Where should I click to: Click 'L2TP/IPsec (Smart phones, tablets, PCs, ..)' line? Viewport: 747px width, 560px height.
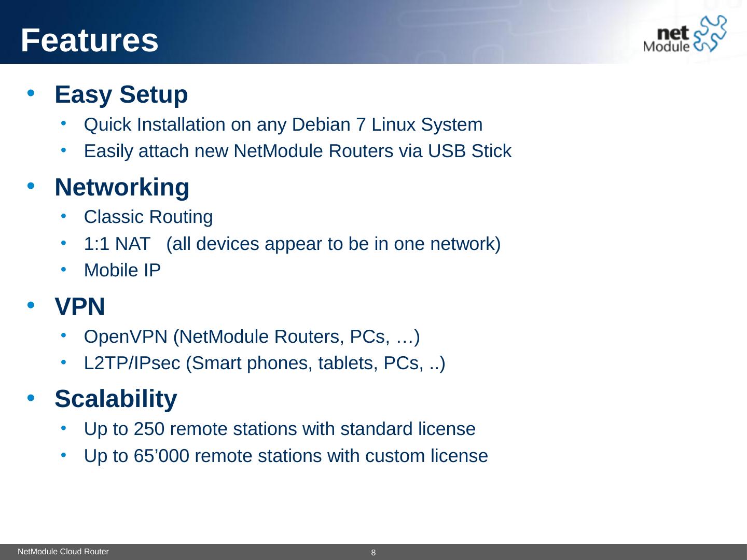pos(265,363)
